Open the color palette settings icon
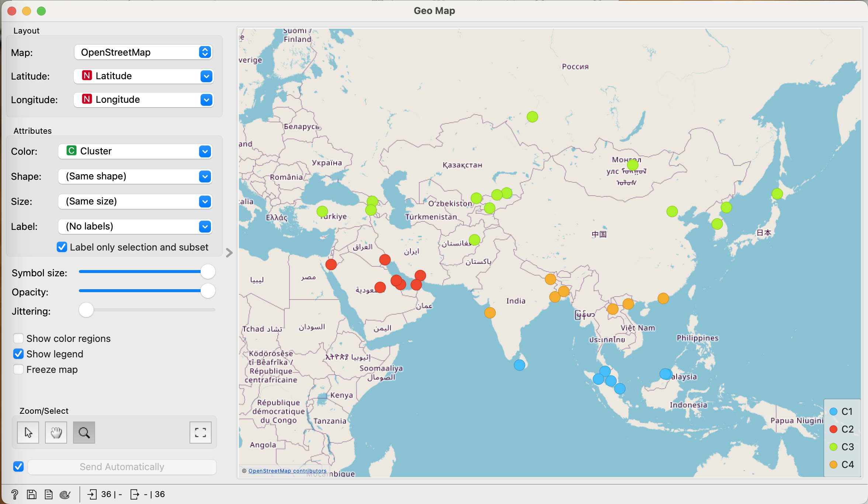The height and width of the screenshot is (504, 868). pyautogui.click(x=65, y=494)
